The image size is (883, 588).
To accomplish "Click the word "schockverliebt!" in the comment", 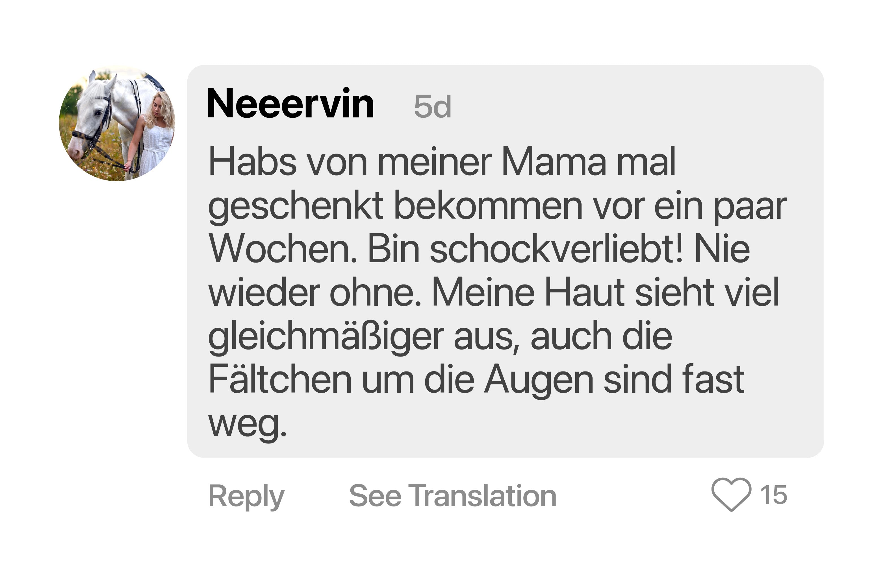I will pos(556,249).
